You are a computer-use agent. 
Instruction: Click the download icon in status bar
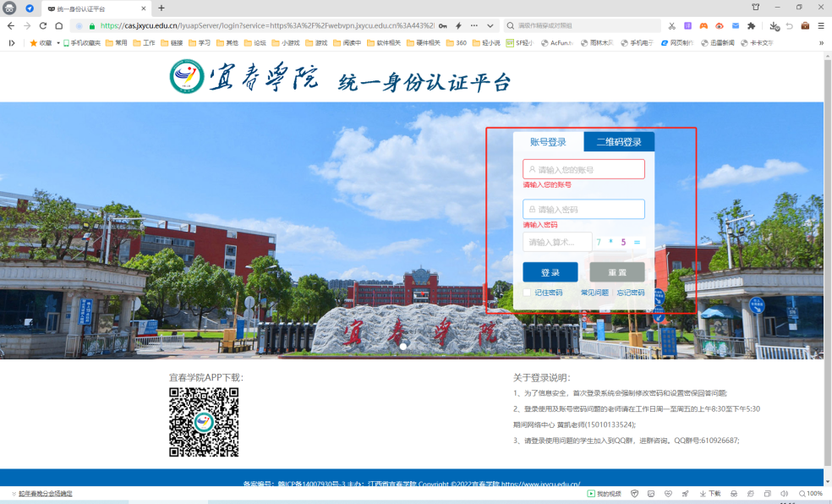(711, 493)
